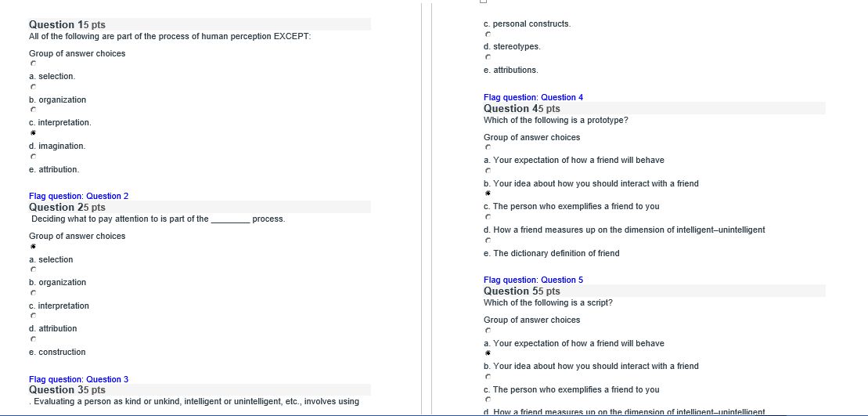Select 'a. Your expectation' radio in Question 4
This screenshot has width=868, height=416.
point(488,148)
